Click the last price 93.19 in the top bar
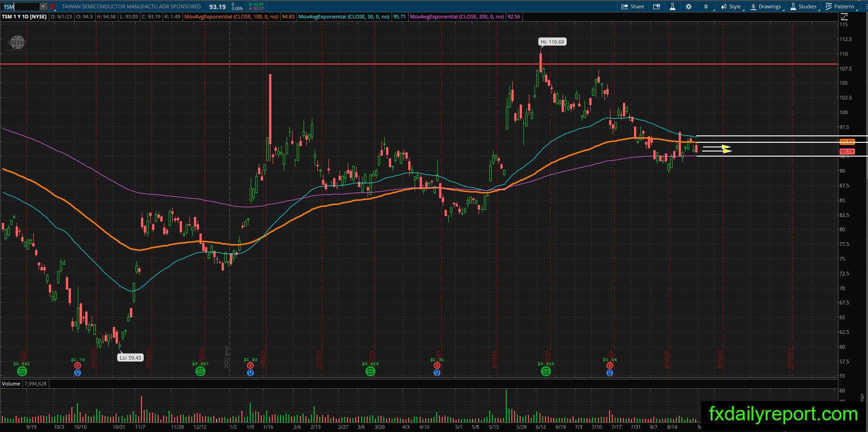 (217, 7)
